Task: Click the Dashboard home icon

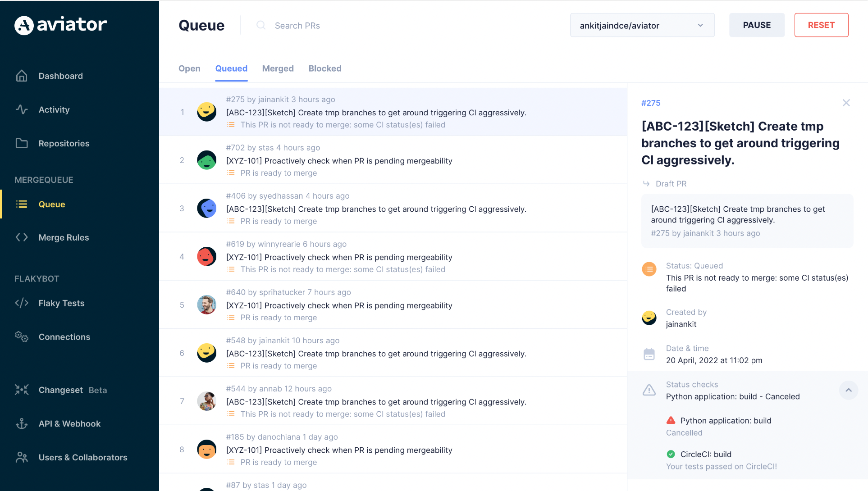Action: [22, 76]
